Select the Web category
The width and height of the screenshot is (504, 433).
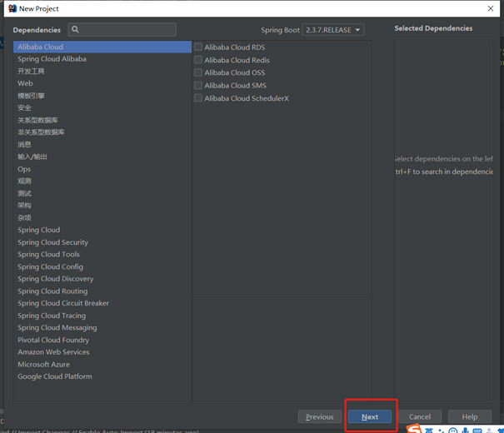coord(102,83)
